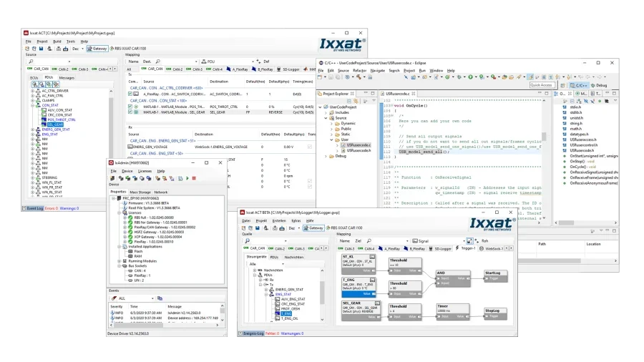Click the red stop icon in IxAdmin toolbar

[194, 179]
